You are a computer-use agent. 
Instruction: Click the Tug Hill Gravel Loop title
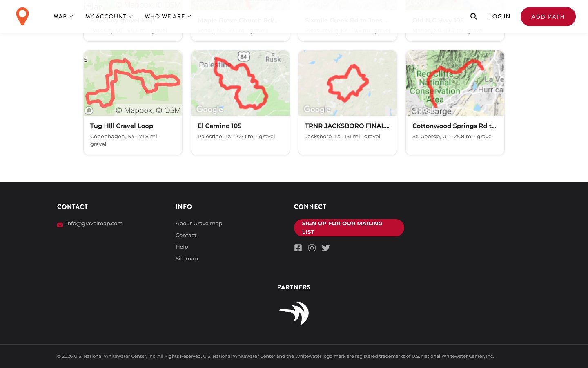click(122, 126)
